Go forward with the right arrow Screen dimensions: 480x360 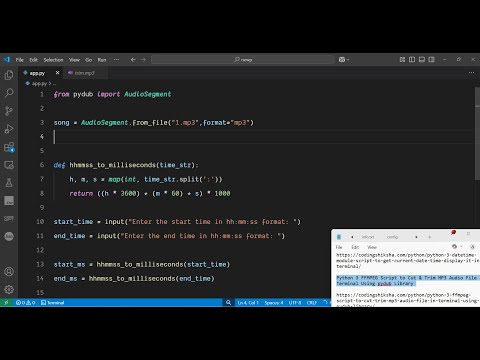143,60
